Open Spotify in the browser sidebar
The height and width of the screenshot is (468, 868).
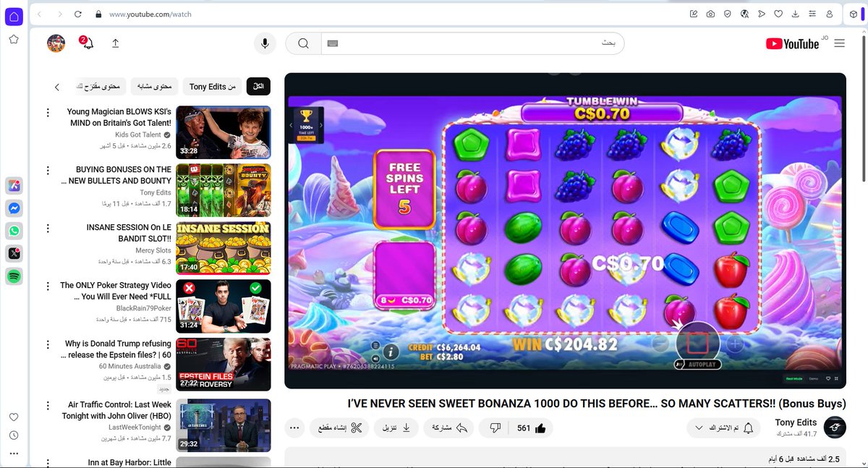[14, 276]
